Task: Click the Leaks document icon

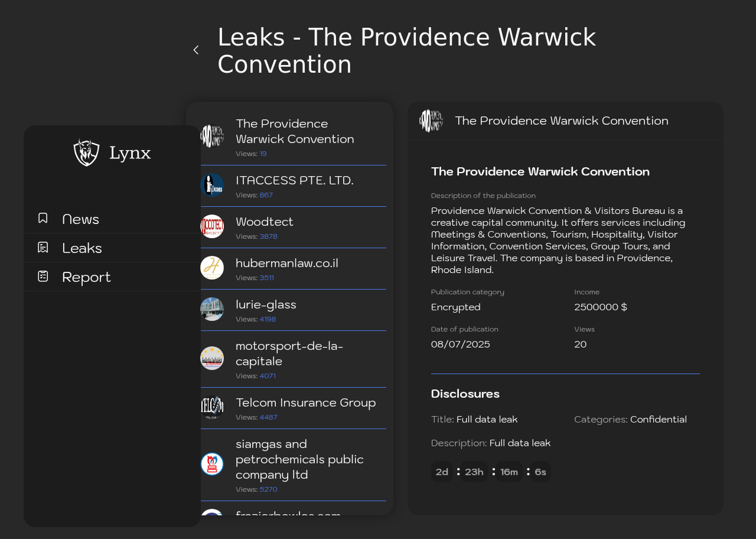Action: 43,247
